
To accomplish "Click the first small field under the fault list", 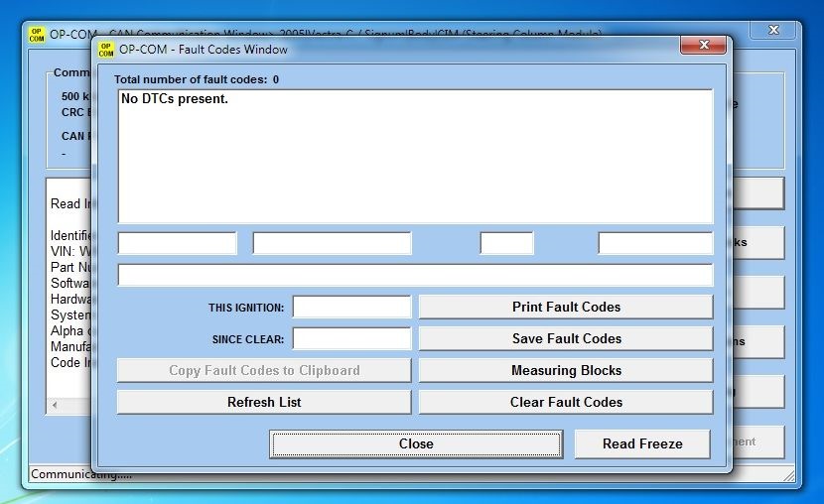I will point(177,244).
